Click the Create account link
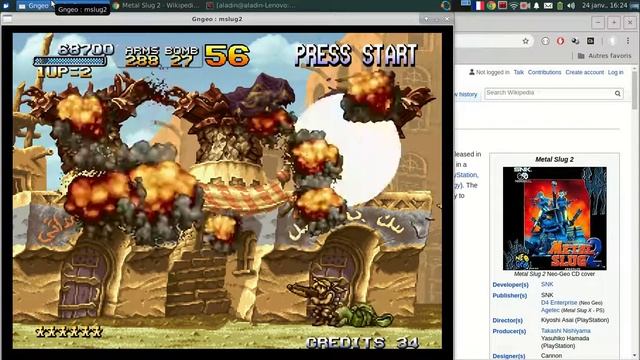This screenshot has height=360, width=640. pyautogui.click(x=584, y=72)
